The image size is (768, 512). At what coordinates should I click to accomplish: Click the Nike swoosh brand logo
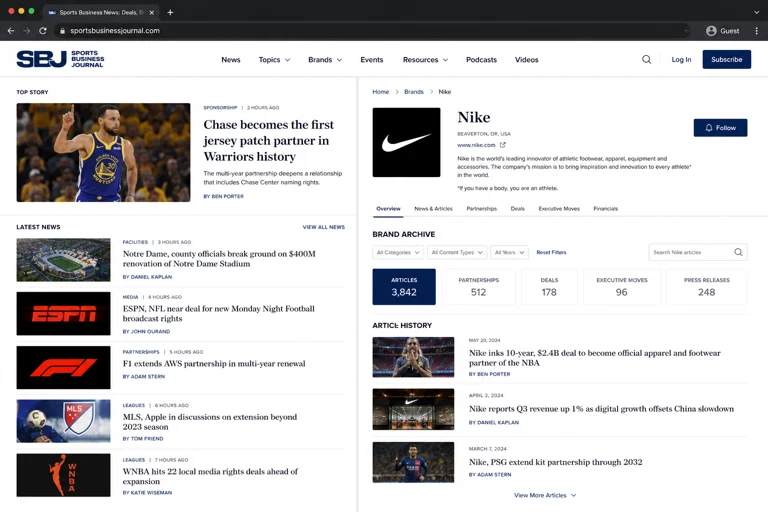pos(406,142)
